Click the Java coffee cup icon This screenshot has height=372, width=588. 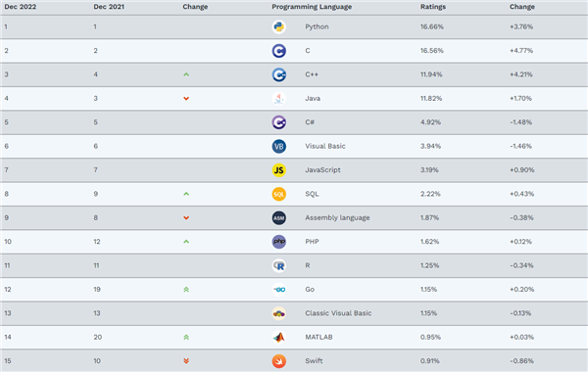278,99
